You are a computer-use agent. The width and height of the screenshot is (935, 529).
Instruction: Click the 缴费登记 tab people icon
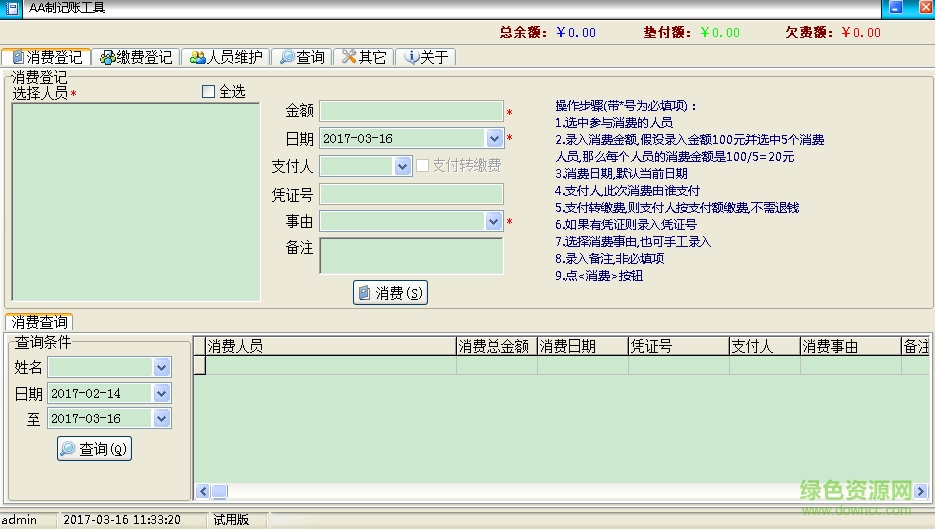[x=107, y=57]
